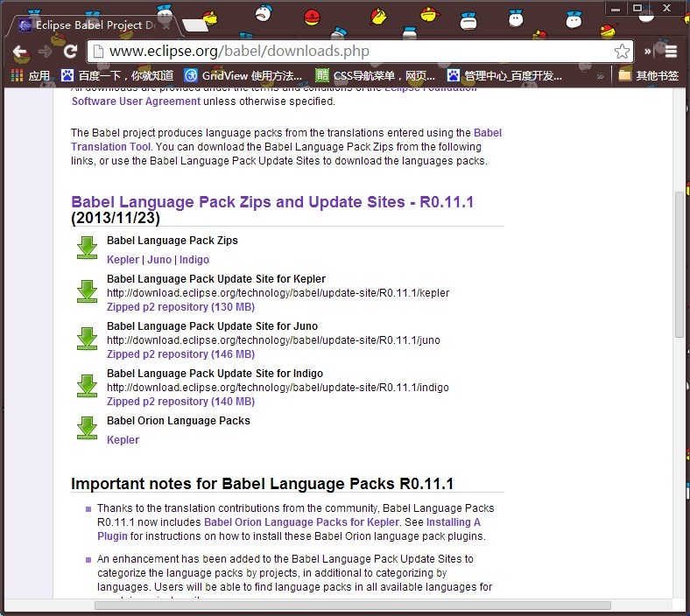Download Zipped p2 repository (130 MB)
The height and width of the screenshot is (616, 690).
181,307
